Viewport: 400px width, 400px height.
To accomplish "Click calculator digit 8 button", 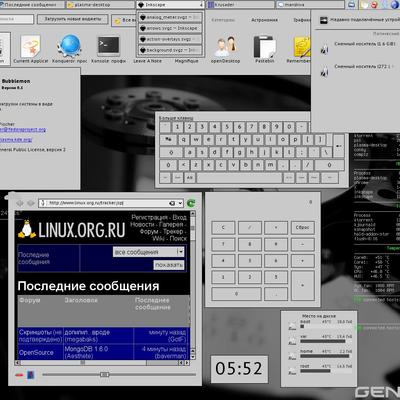I will pos(250,244).
